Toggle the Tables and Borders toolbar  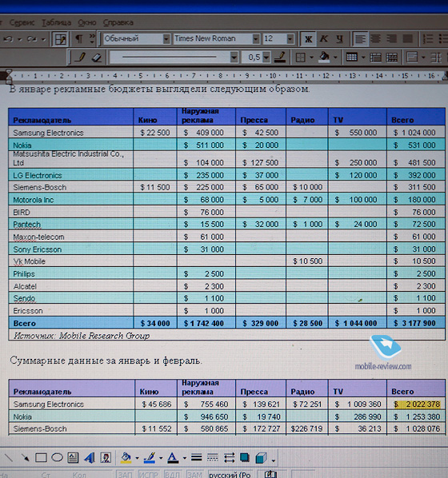point(60,39)
